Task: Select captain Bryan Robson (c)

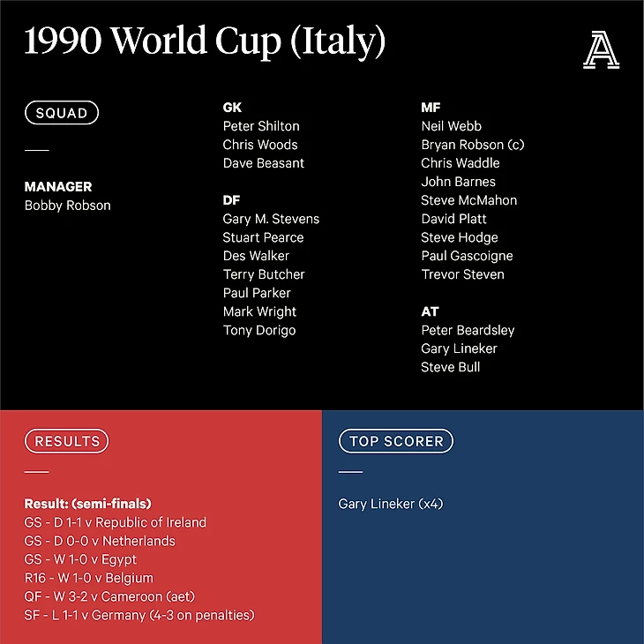Action: (472, 145)
